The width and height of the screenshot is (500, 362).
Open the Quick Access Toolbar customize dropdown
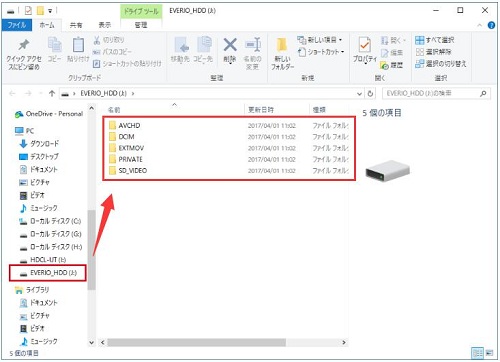pos(50,11)
